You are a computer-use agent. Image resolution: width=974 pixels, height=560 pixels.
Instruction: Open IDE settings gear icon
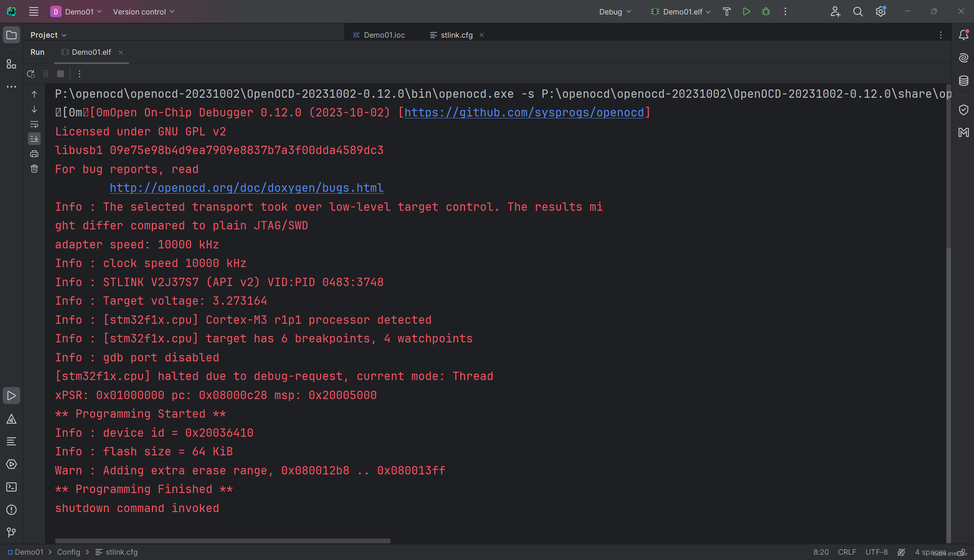point(880,11)
